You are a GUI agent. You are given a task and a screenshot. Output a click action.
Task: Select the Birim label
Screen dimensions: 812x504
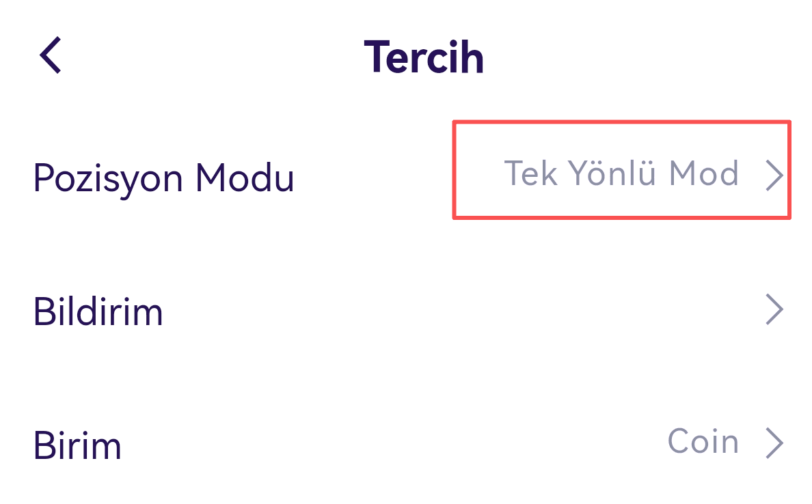(77, 446)
